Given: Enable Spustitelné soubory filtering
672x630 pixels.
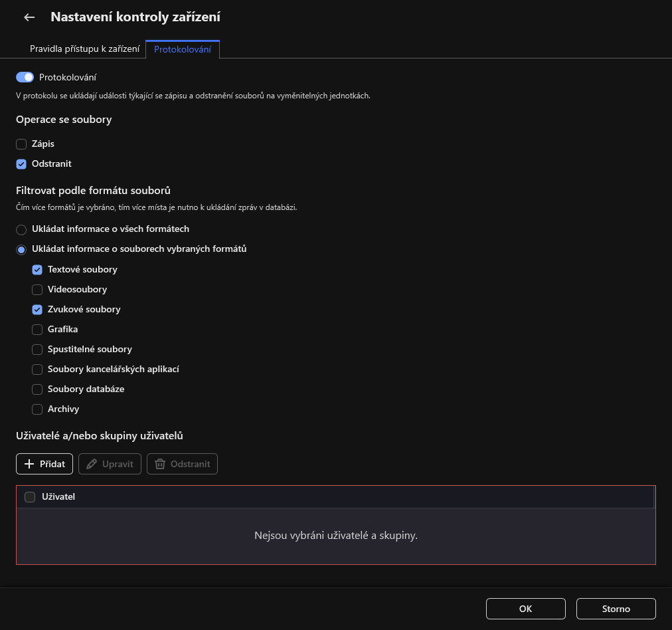Looking at the screenshot, I should click(37, 349).
